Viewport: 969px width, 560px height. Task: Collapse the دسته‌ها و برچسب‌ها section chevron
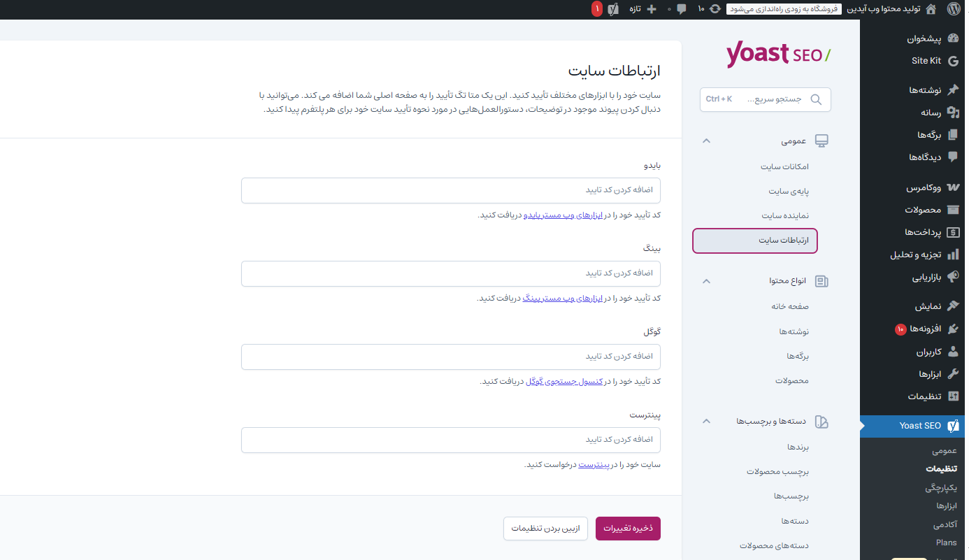(706, 422)
